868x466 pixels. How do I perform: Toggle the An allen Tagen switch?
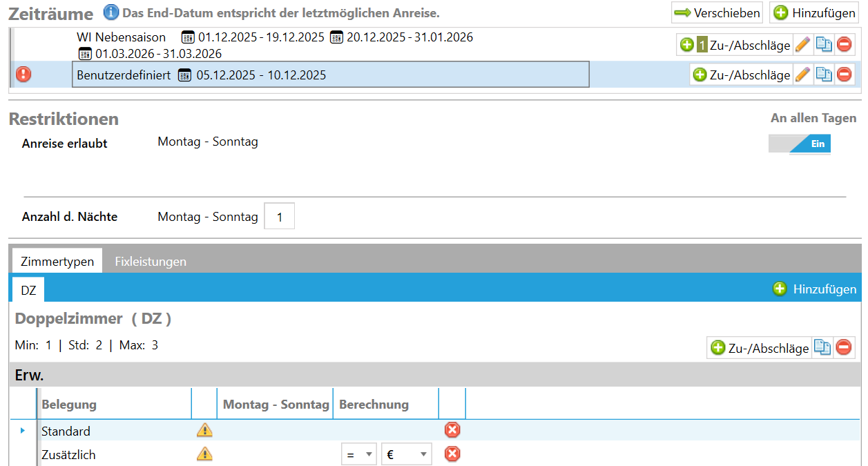tap(800, 144)
